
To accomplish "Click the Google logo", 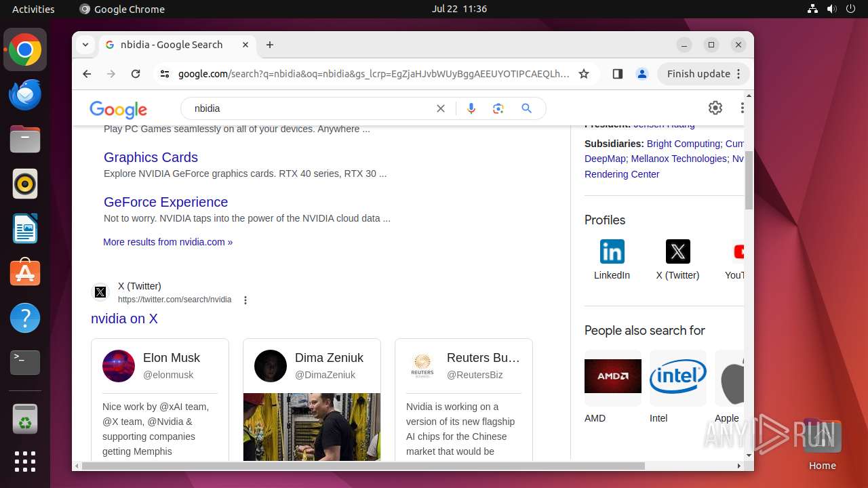I will pos(118,109).
